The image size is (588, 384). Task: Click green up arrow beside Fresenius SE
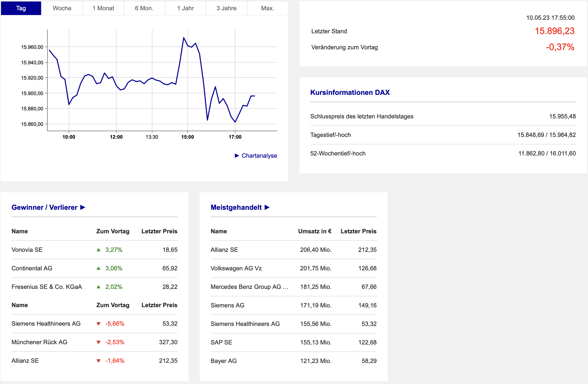[99, 287]
